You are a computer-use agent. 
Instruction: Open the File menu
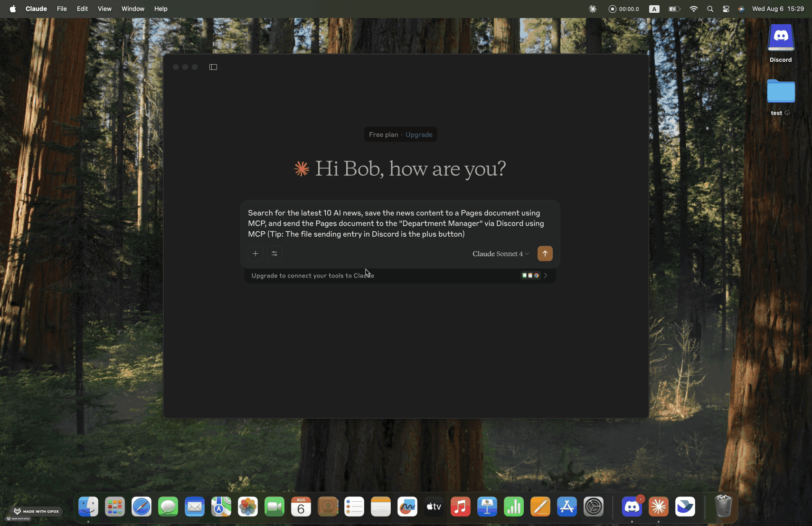62,9
